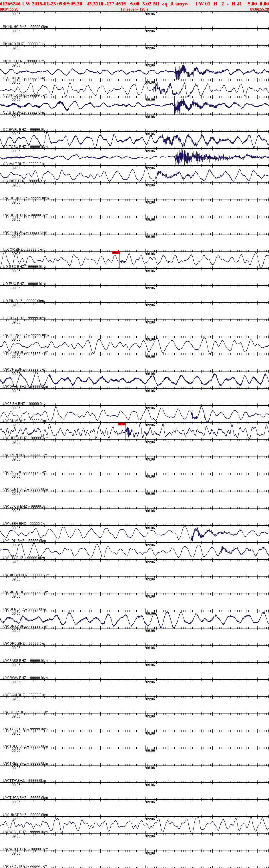Select the UW TOLO BHZ station label
Screen dimensions: 269x868
coord(25,746)
